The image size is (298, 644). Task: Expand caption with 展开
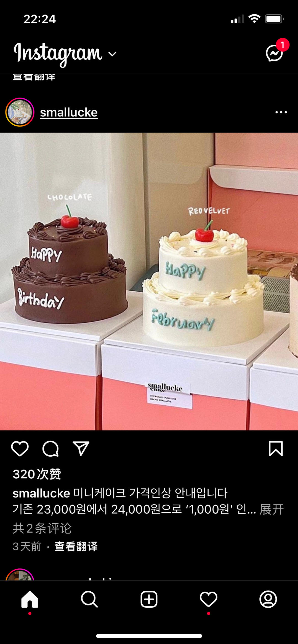[x=272, y=510]
